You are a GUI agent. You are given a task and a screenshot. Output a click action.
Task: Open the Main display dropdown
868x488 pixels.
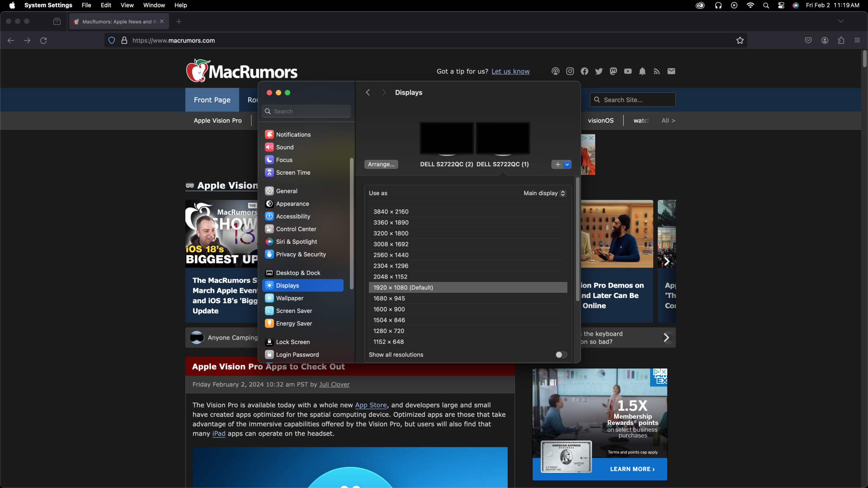coord(544,193)
